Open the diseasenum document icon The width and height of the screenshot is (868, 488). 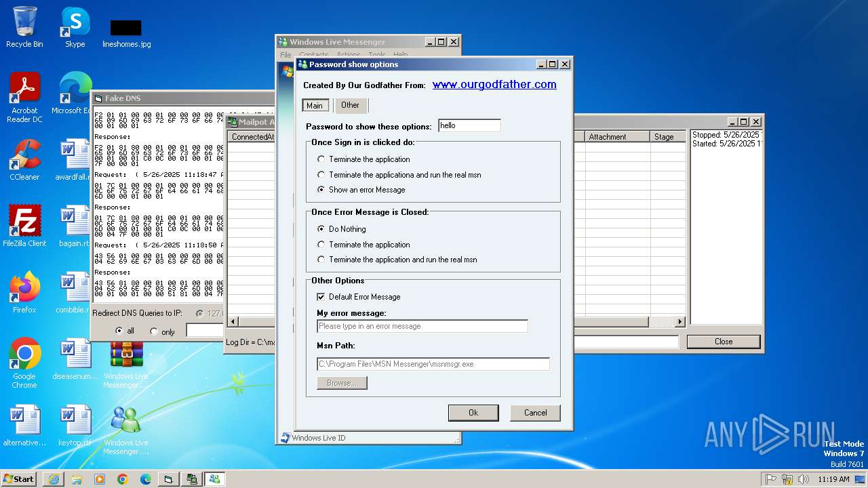[75, 359]
